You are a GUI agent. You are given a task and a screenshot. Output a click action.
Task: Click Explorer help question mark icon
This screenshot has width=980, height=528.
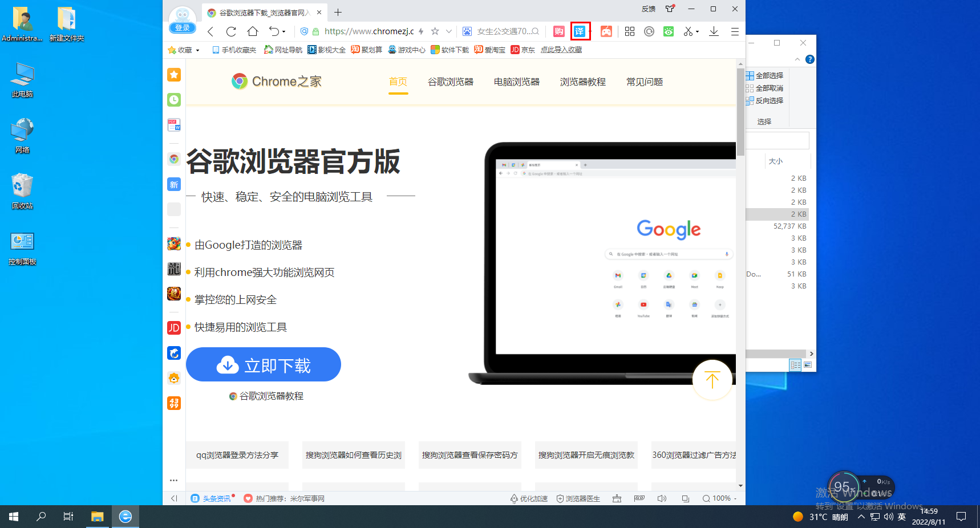[810, 59]
